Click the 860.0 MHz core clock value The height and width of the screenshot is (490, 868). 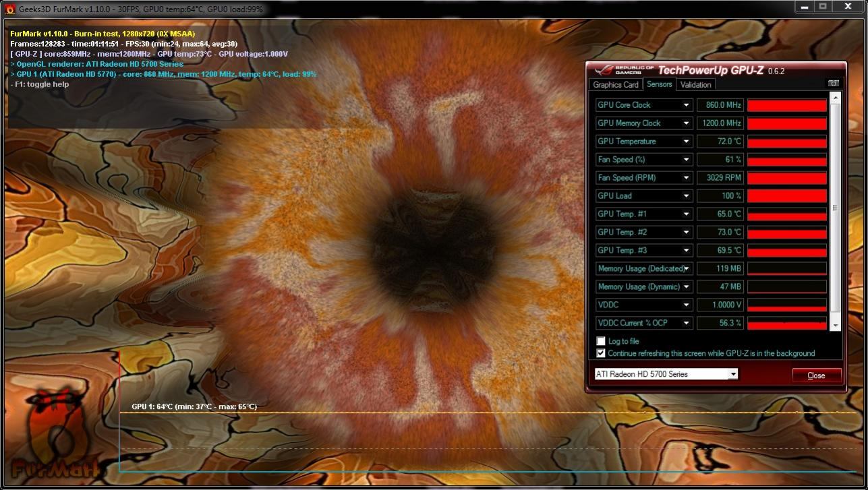[x=720, y=105]
